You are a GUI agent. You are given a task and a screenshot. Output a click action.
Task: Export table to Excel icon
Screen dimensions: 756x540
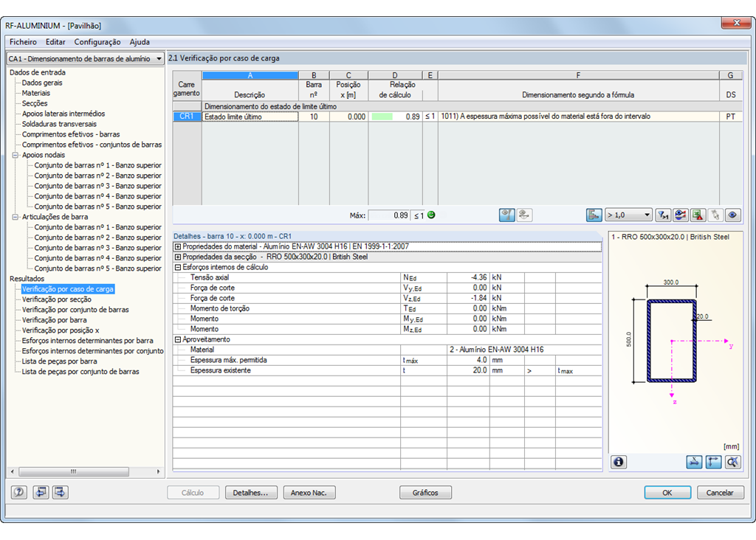click(698, 215)
